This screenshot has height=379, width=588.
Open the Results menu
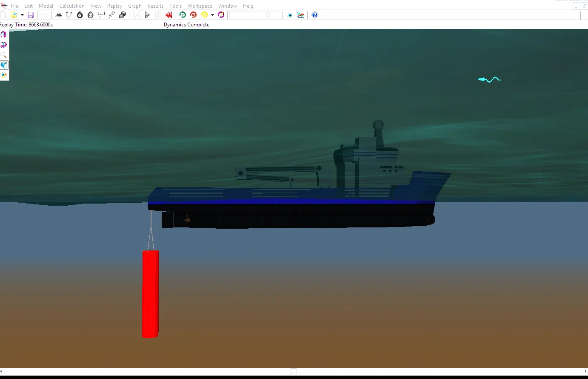(155, 6)
